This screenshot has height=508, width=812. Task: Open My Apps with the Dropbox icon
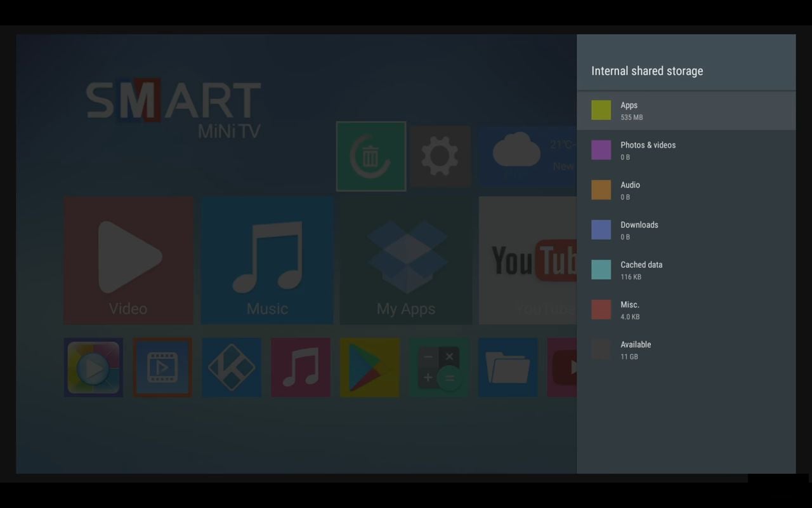coord(405,260)
